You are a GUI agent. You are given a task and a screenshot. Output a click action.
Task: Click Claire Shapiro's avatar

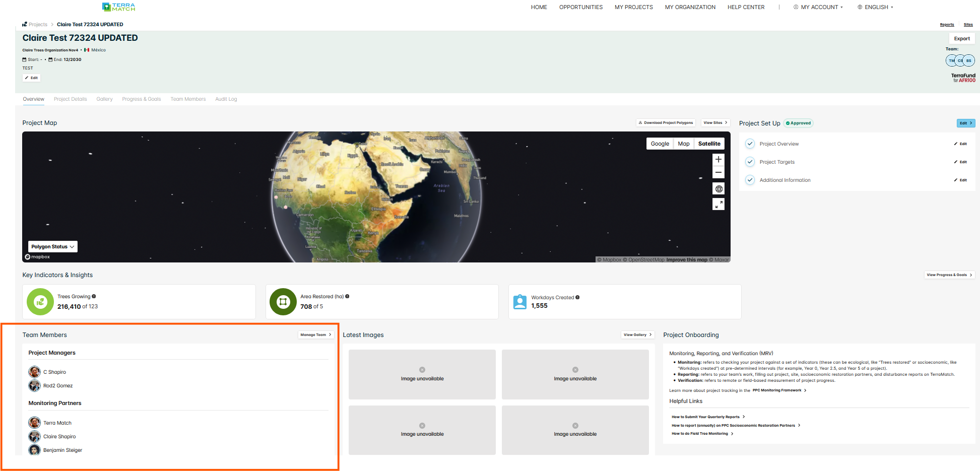click(34, 436)
